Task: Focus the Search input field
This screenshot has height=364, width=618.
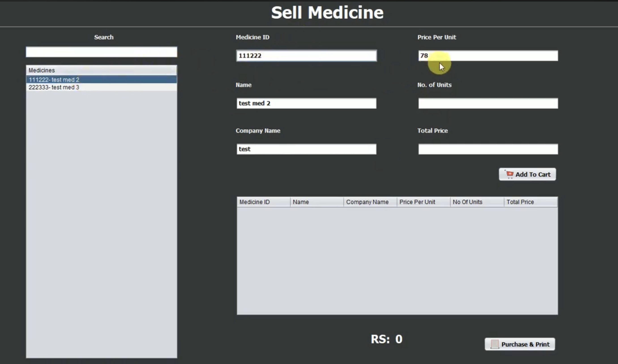Action: click(x=102, y=52)
